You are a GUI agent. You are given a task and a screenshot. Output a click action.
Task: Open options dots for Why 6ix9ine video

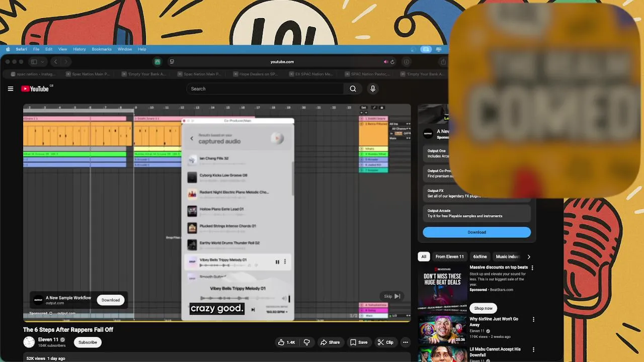coord(533,319)
